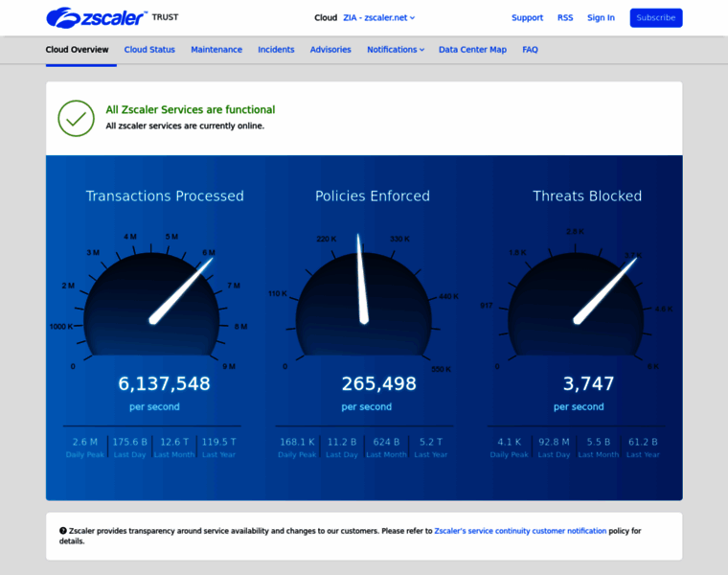Click the 5.2 T Last Year stat
Viewport: 728px width, 575px height.
pos(431,448)
